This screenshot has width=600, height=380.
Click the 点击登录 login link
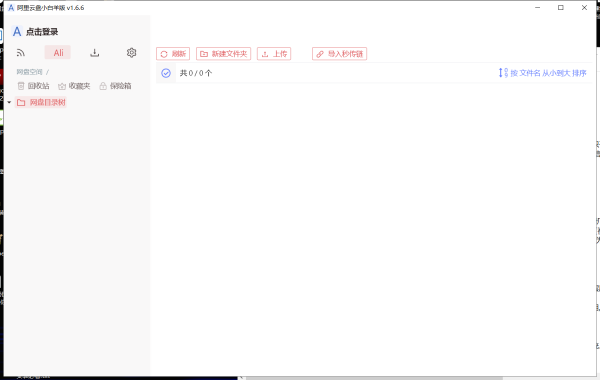[42, 32]
